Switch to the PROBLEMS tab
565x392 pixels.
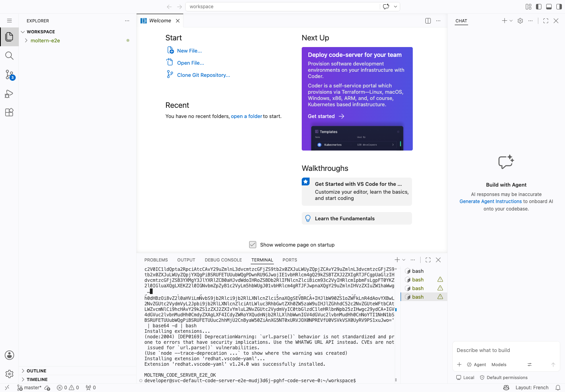[x=156, y=260]
